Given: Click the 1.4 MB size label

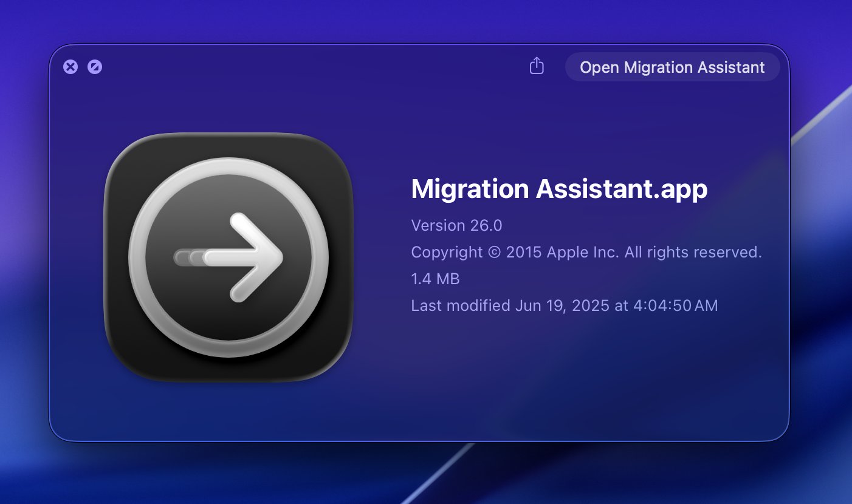Looking at the screenshot, I should pos(435,279).
